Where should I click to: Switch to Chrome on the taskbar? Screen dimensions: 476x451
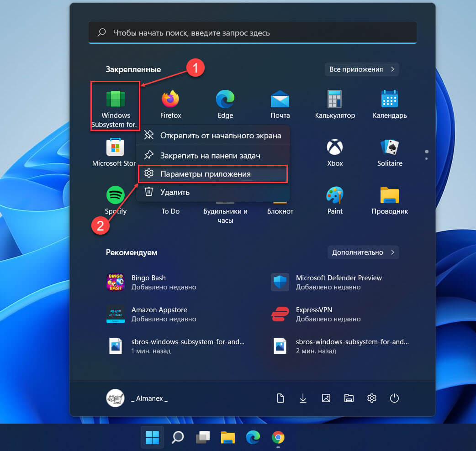pos(278,437)
